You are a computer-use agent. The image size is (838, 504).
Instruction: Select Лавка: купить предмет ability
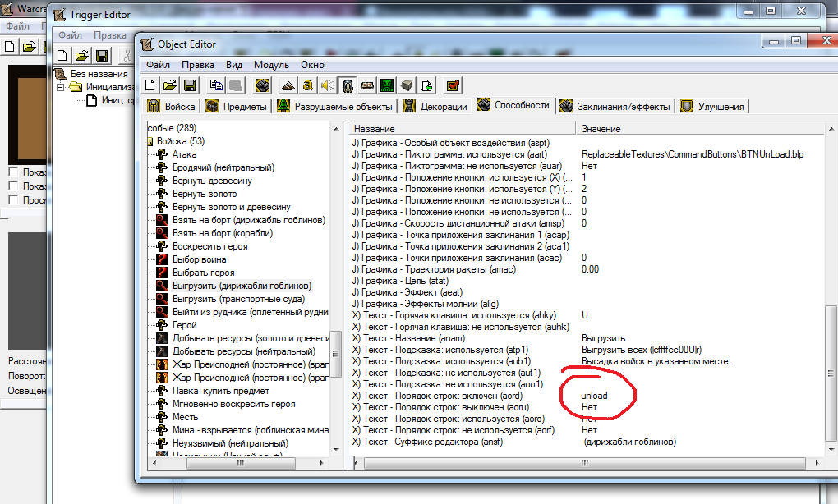221,391
